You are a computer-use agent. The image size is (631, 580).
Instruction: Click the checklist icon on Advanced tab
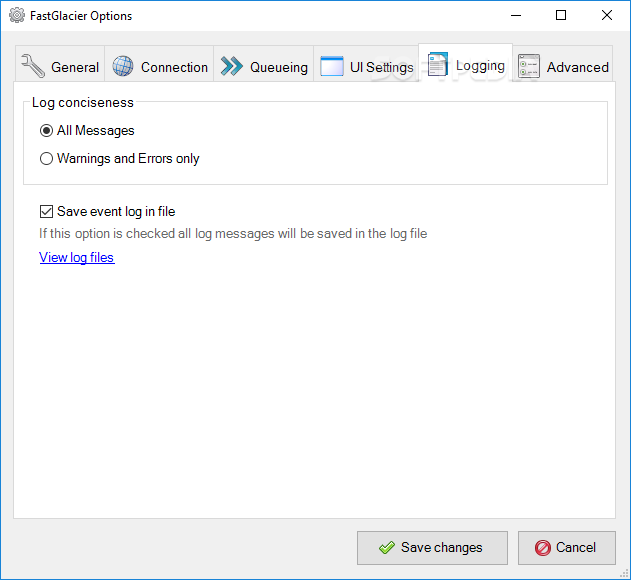(529, 66)
